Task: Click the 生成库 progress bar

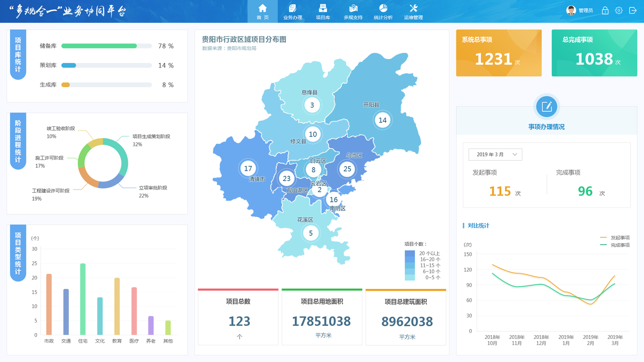Action: (107, 85)
